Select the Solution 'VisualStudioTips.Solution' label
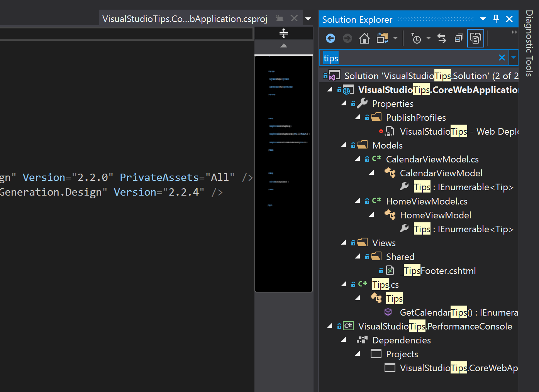This screenshot has width=539, height=392. (x=431, y=76)
